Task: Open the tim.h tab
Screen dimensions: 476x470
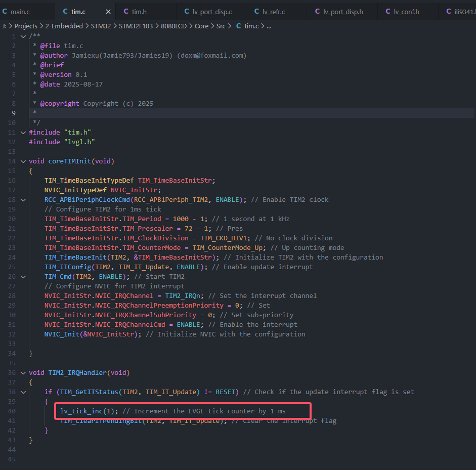Action: pos(146,12)
